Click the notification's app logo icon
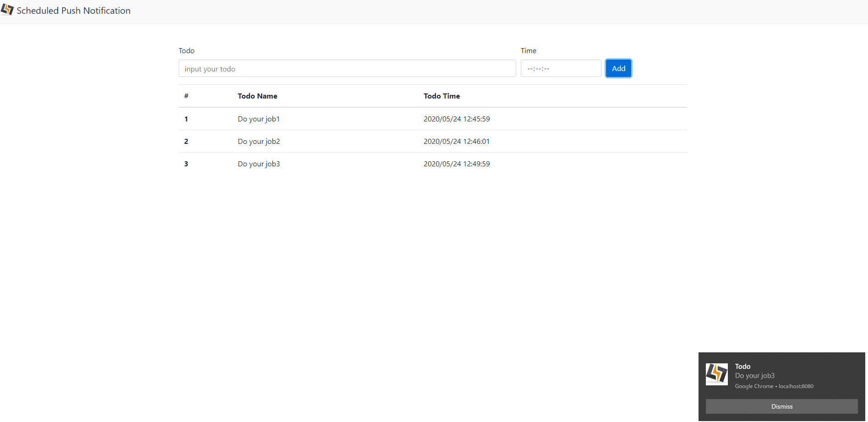Image resolution: width=868 pixels, height=422 pixels. click(716, 374)
